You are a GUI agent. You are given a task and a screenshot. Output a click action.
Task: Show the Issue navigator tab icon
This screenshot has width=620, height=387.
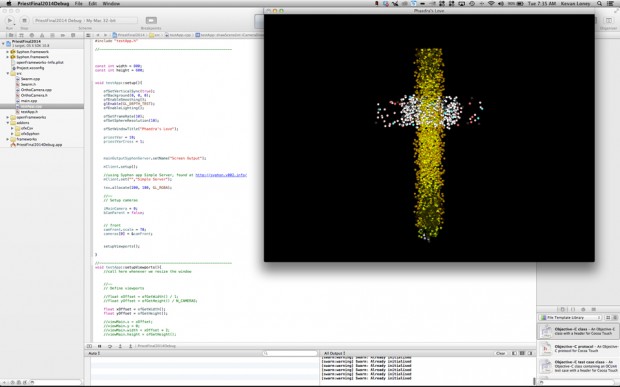[42, 35]
